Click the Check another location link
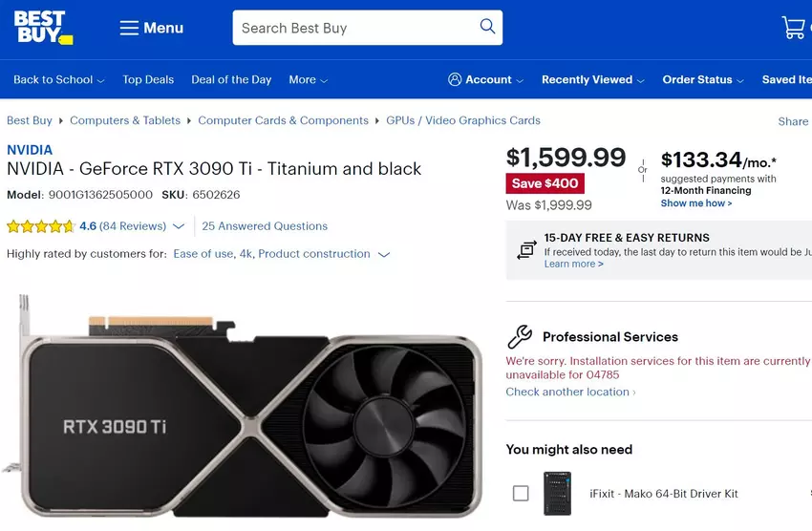The width and height of the screenshot is (812, 531). 569,392
